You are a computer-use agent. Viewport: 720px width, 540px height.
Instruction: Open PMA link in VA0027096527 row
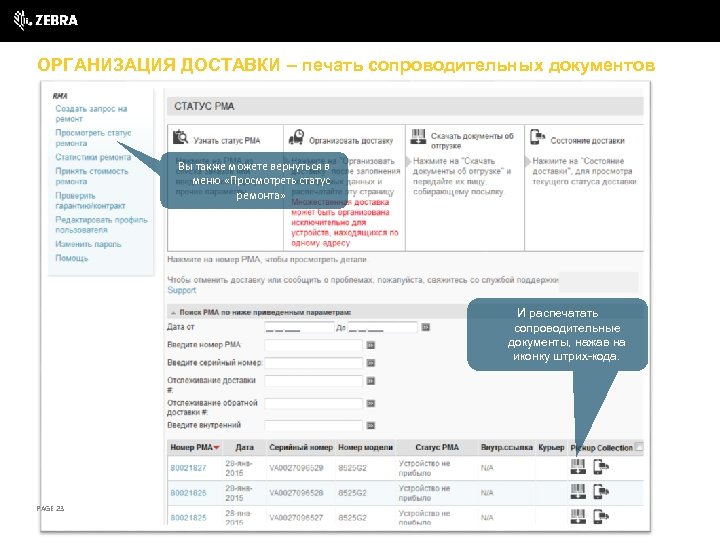(x=188, y=518)
